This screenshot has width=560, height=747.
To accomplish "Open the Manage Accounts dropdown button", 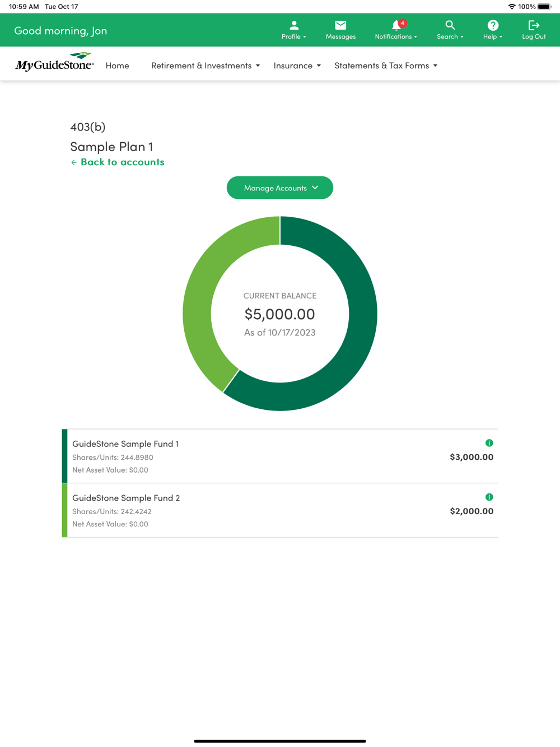I will pyautogui.click(x=280, y=188).
